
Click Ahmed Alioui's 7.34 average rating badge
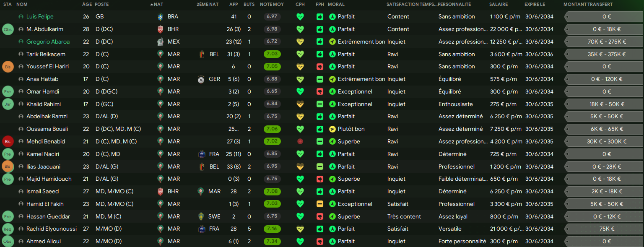272,242
